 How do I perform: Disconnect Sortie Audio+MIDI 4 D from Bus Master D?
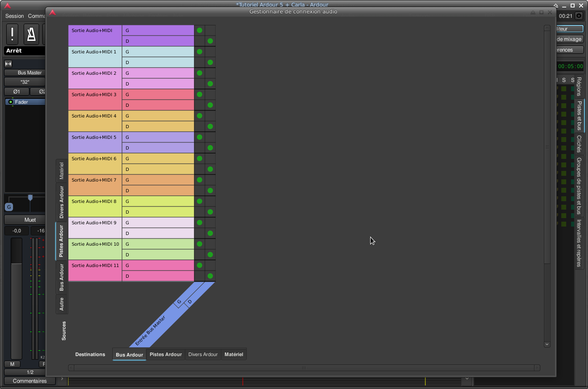(x=210, y=126)
